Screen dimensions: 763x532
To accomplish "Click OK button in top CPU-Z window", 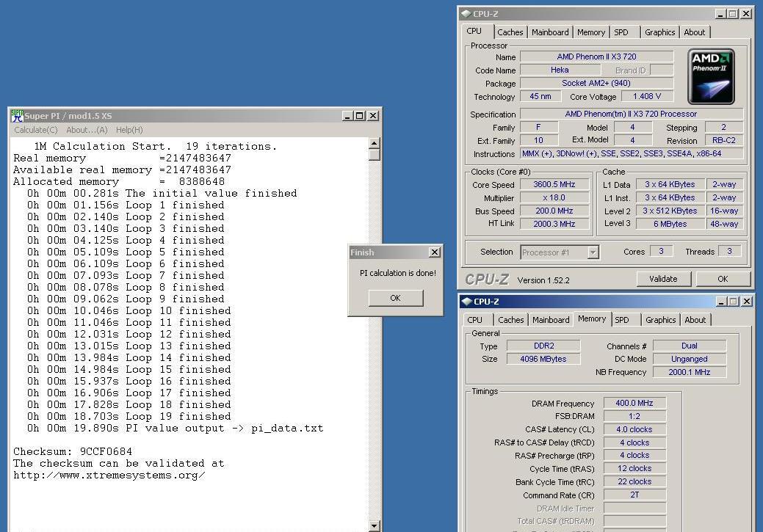I will (723, 279).
